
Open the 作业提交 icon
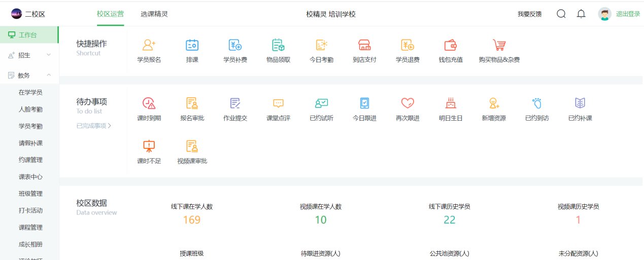(235, 103)
